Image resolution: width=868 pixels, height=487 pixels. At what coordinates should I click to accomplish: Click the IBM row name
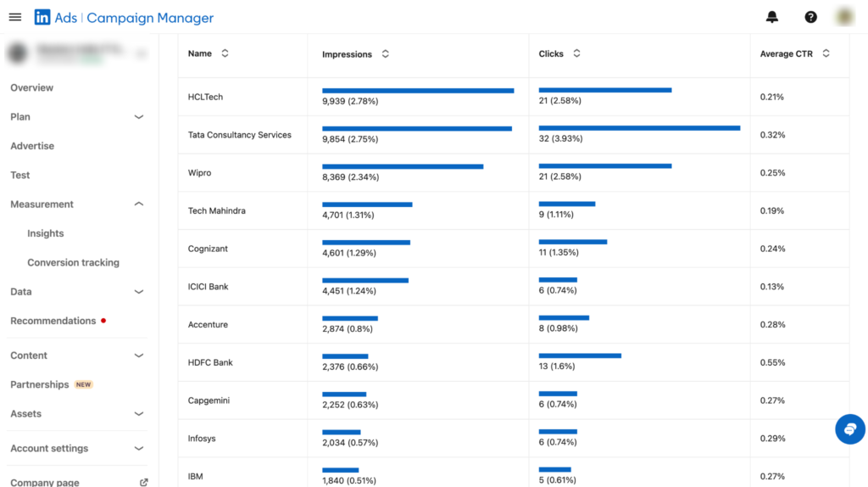195,477
